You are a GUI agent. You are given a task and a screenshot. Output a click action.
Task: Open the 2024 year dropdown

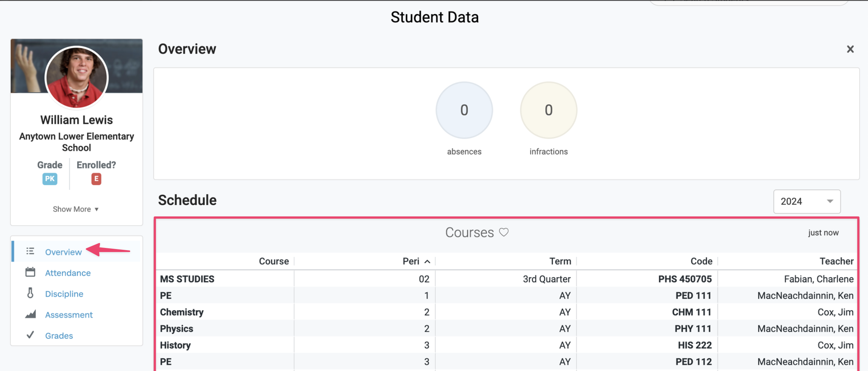coord(807,201)
